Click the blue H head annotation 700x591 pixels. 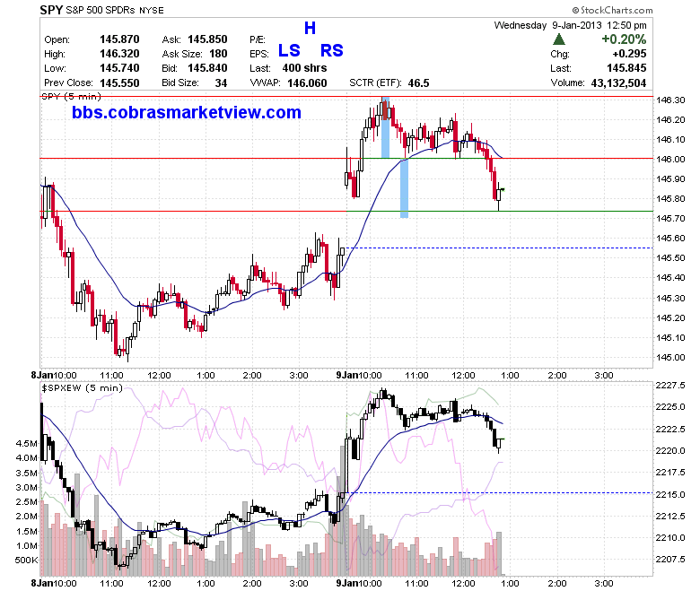pos(310,28)
